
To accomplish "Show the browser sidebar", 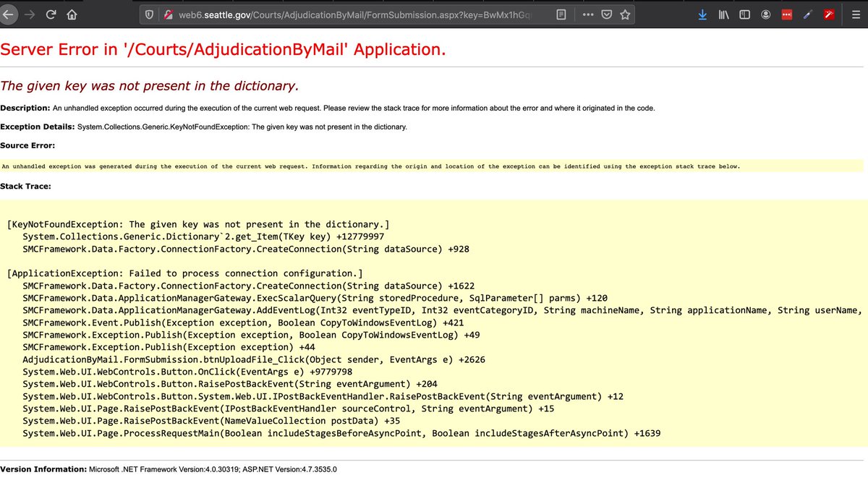I will pyautogui.click(x=745, y=14).
